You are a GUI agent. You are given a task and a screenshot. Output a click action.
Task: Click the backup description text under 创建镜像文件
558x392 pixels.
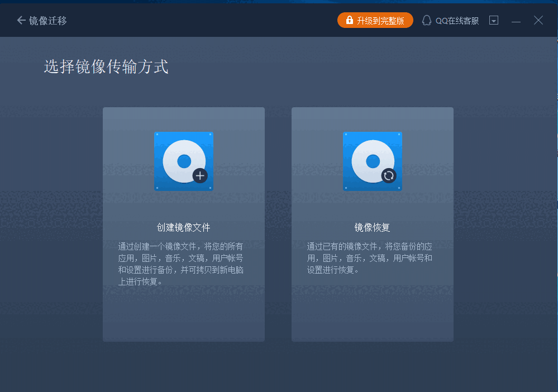(x=183, y=259)
